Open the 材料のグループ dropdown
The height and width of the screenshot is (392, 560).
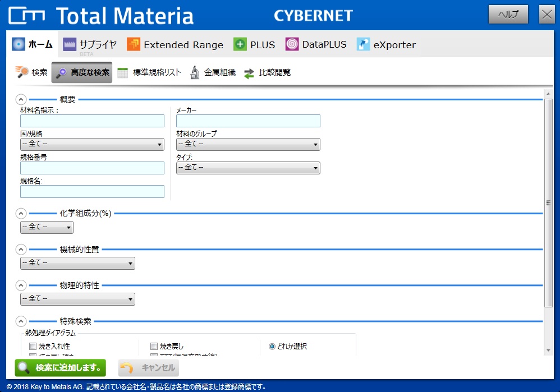point(248,144)
